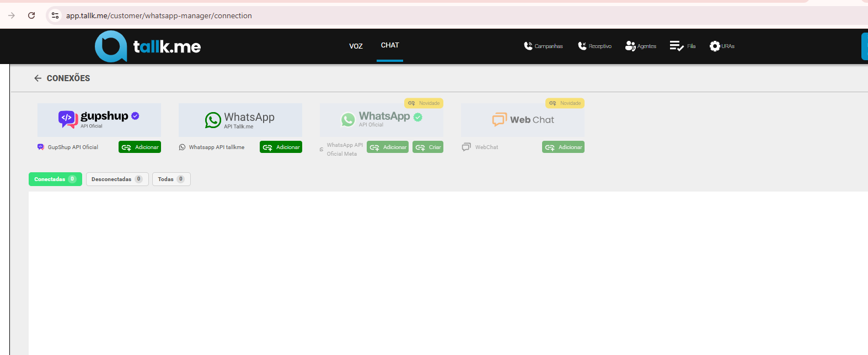Click the small WhatsApp icon beside tallkme label
Viewport: 868px width, 355px height.
[182, 147]
